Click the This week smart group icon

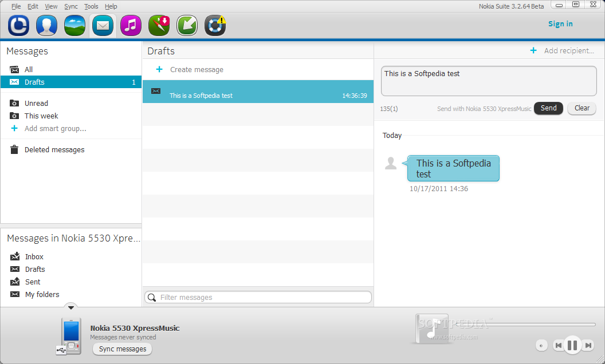coord(14,116)
